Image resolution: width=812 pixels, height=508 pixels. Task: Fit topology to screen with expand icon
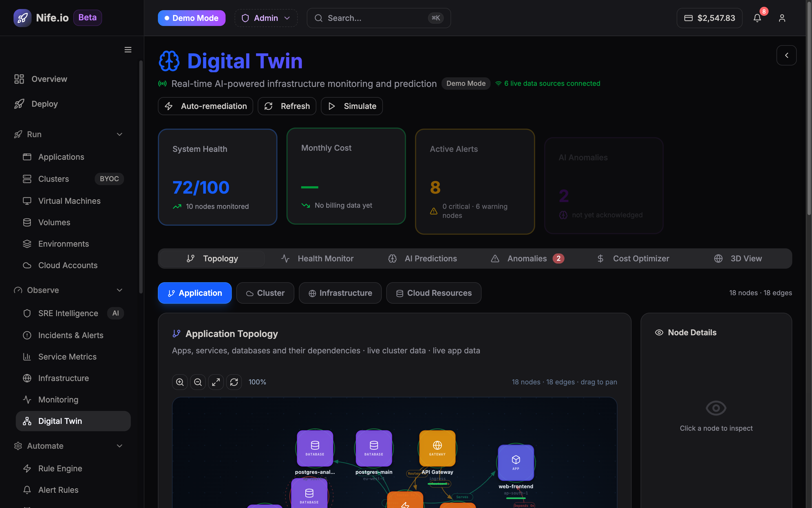tap(216, 382)
